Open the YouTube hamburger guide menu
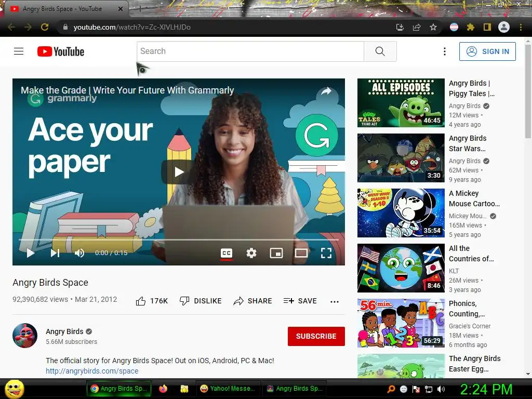The image size is (532, 399). point(19,51)
